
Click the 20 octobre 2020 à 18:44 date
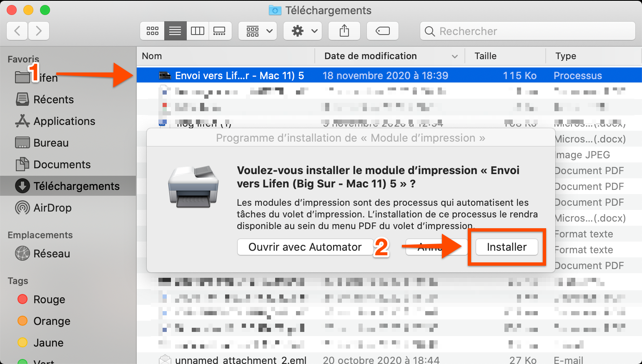tap(381, 360)
